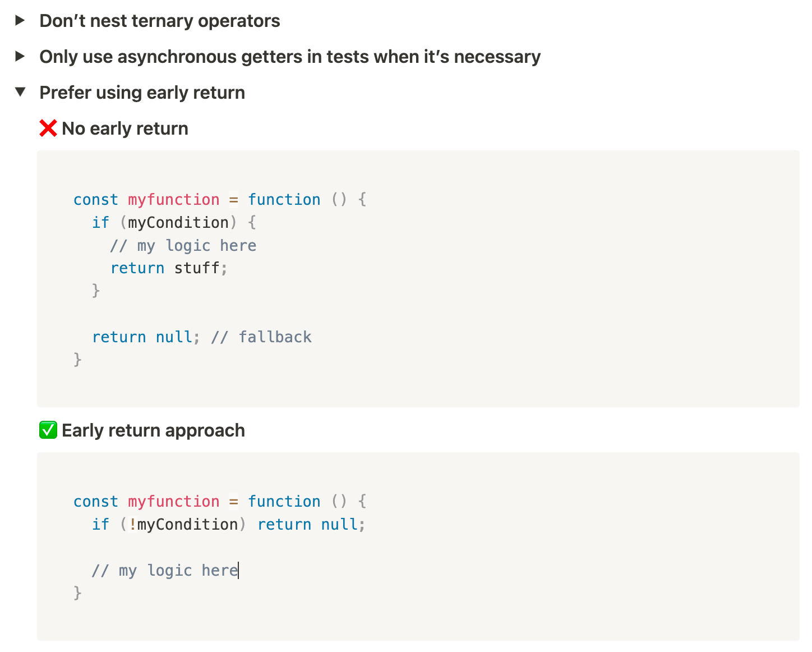
Task: Click the "Don't nest ternary operators" heading text
Action: pos(159,21)
